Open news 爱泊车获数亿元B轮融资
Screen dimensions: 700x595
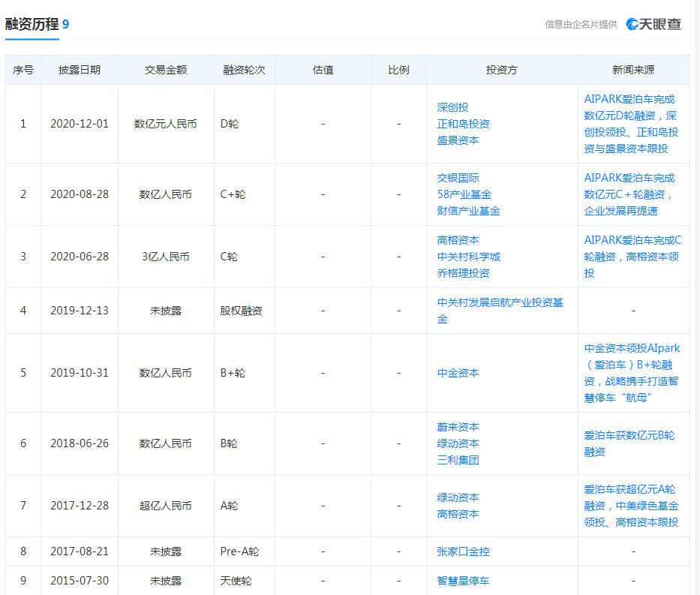click(x=629, y=443)
